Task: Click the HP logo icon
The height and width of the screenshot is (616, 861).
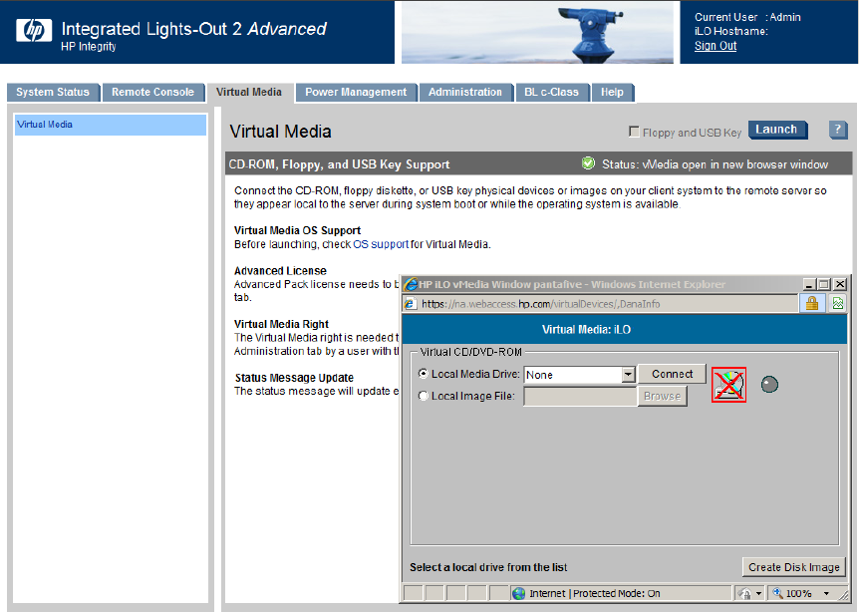Action: [x=34, y=30]
